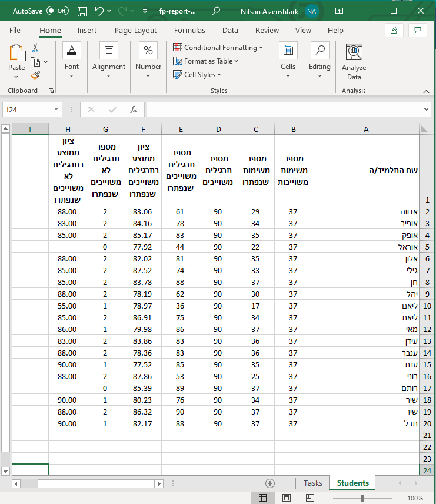436x504 pixels.
Task: Select the Format Painter brush icon
Action: point(35,75)
